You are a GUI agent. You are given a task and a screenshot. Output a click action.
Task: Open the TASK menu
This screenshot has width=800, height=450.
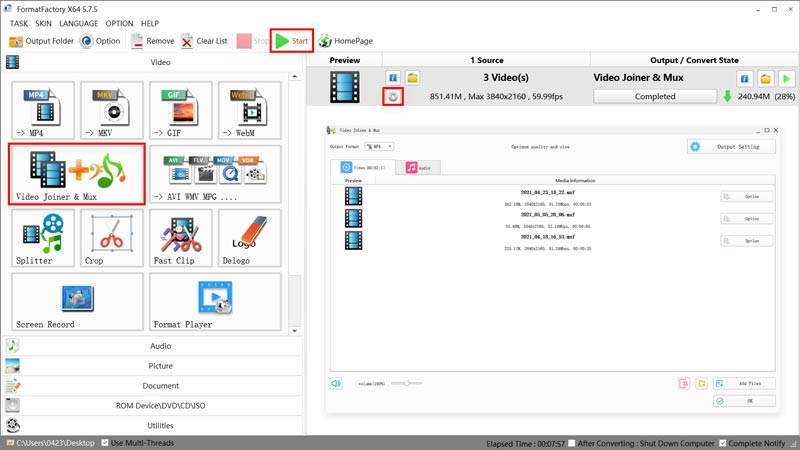(x=19, y=23)
